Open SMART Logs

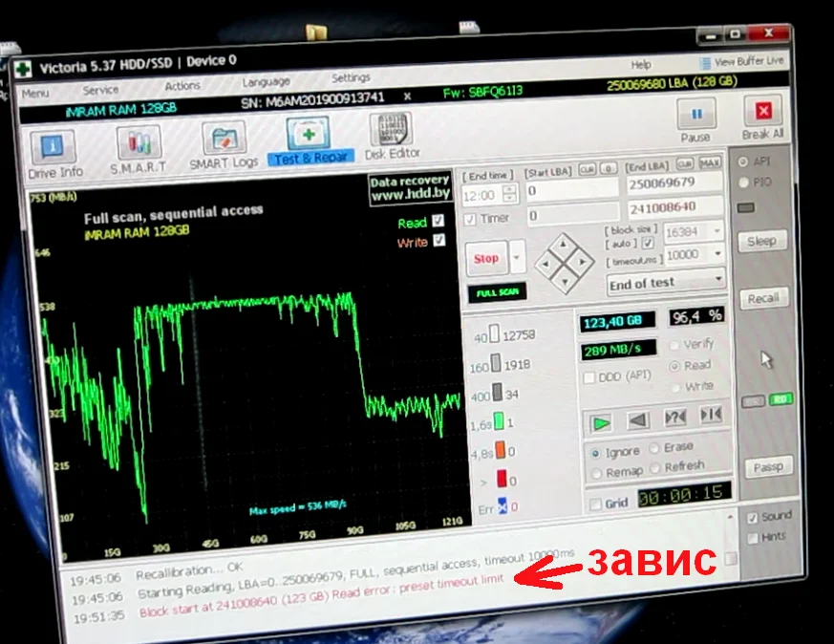[224, 145]
